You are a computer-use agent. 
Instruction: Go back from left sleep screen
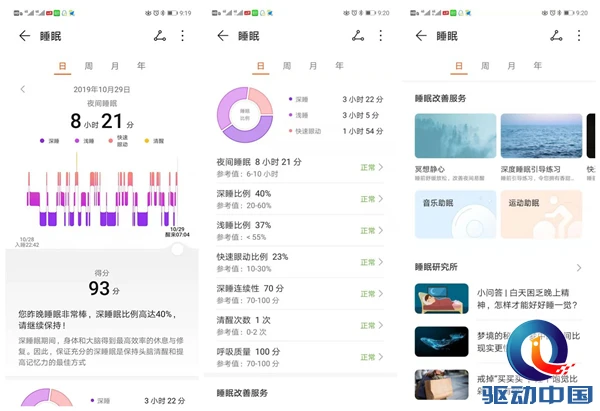[x=24, y=36]
